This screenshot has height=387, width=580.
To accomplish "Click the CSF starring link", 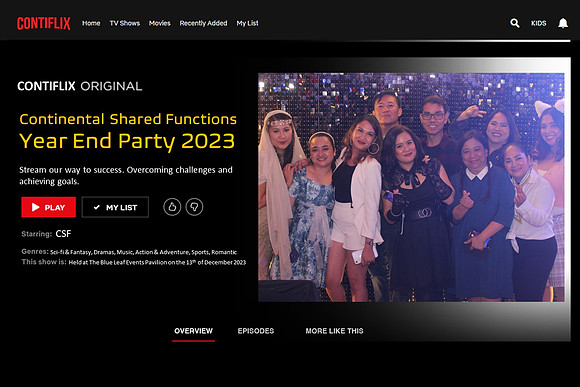I will click(x=63, y=234).
